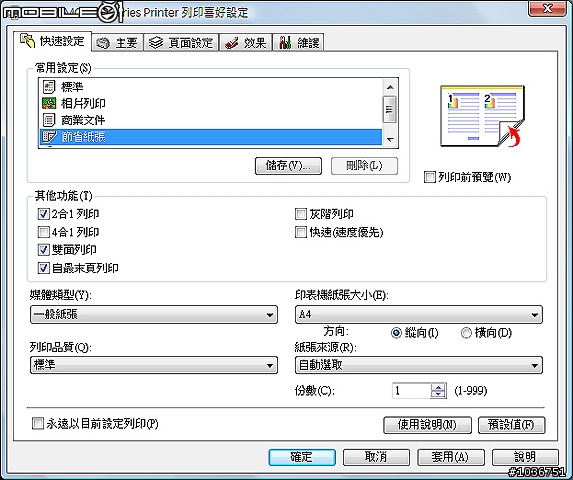Switch to the 主要 tab
573x480 pixels.
click(x=117, y=43)
